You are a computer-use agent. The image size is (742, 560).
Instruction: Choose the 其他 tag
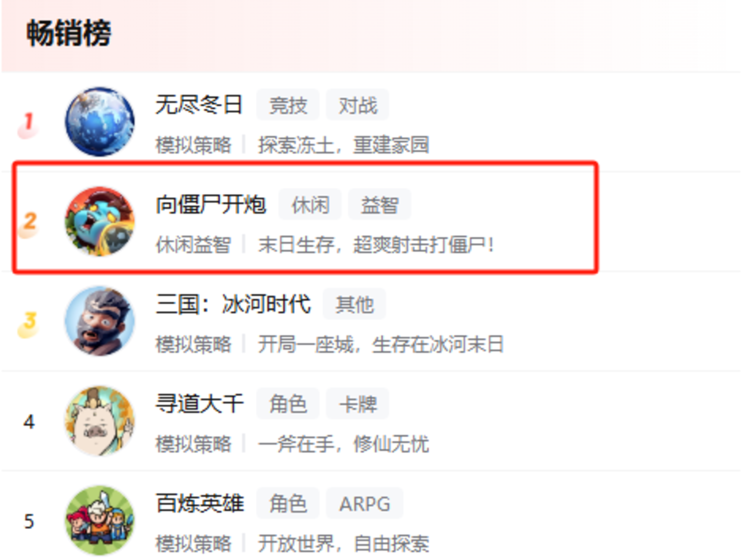coord(354,304)
